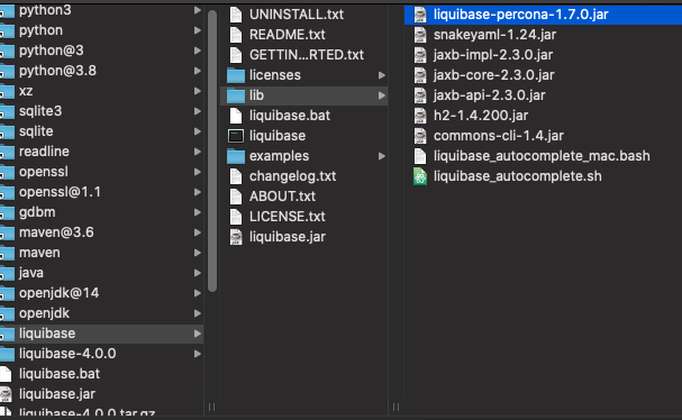Click the lib folder icon
The width and height of the screenshot is (682, 420).
(x=236, y=96)
